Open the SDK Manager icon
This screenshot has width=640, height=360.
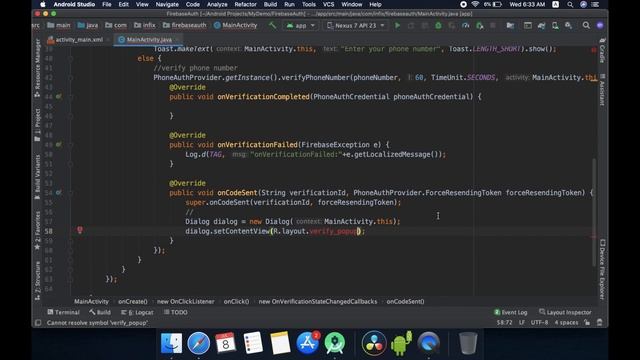[569, 25]
